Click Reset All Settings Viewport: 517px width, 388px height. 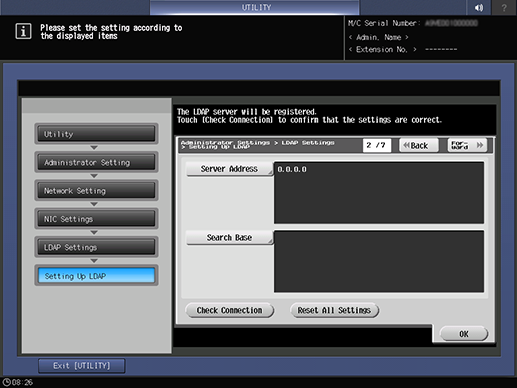pos(334,310)
